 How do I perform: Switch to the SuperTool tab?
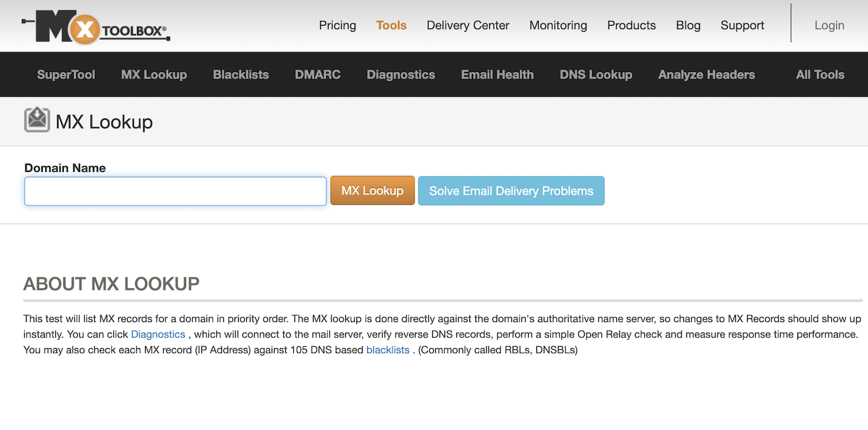pyautogui.click(x=66, y=74)
